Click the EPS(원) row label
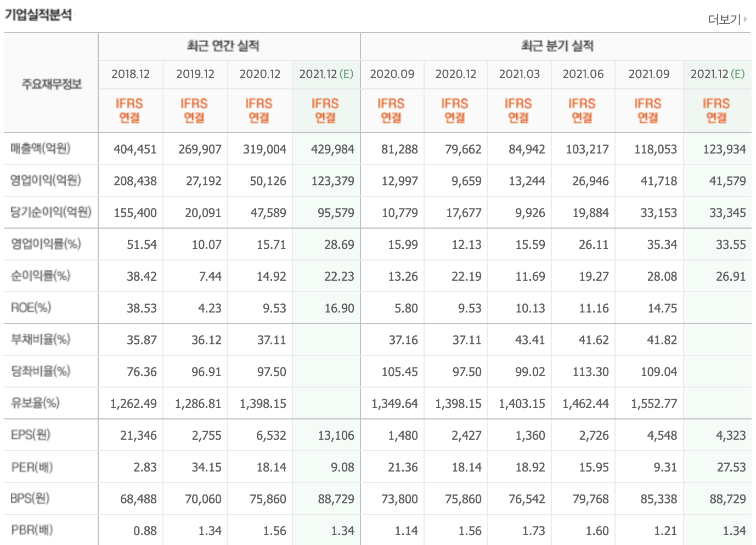This screenshot has width=756, height=545. click(31, 435)
